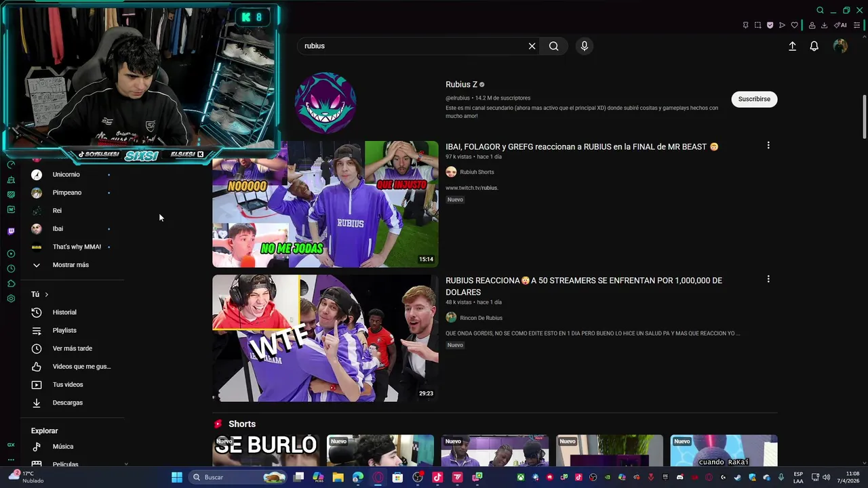The width and height of the screenshot is (868, 488).
Task: Subscribe to the Rubius Z channel
Action: [x=754, y=99]
